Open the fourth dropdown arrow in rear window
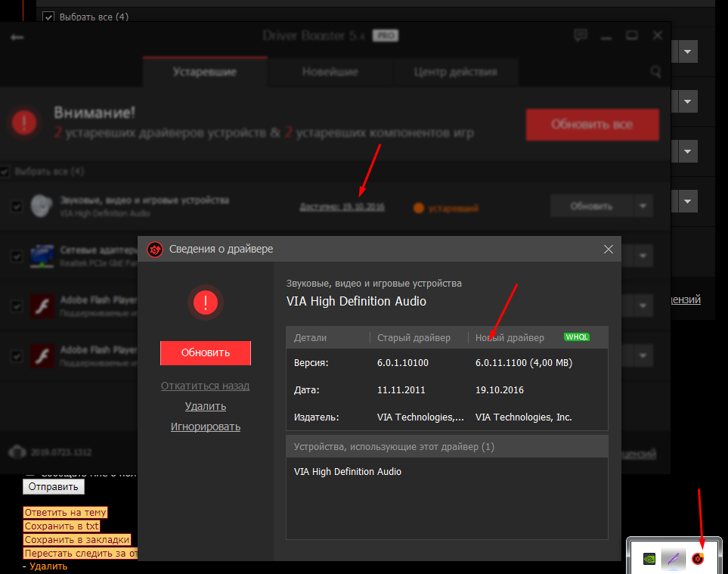 pyautogui.click(x=688, y=202)
